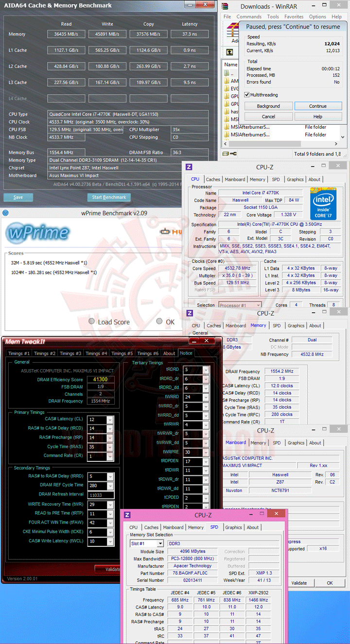
Task: Switch to Timings #1 tab in Mem TweakIt
Action: coord(18,354)
